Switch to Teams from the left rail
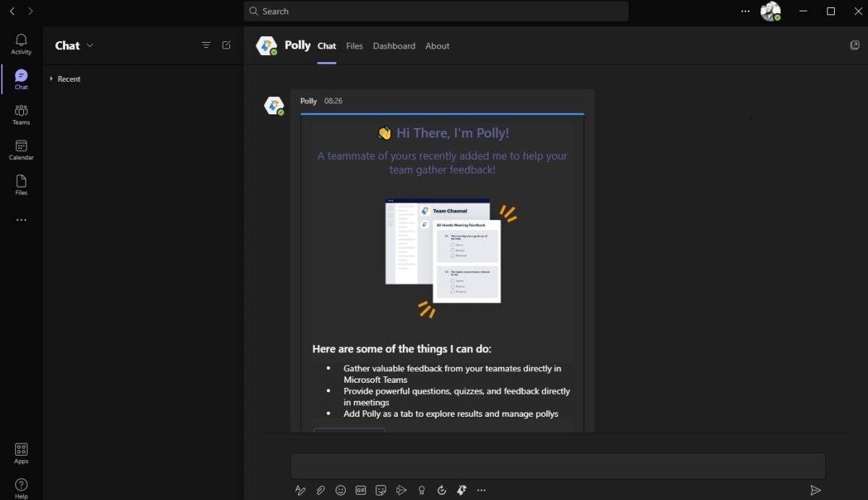 coord(21,113)
